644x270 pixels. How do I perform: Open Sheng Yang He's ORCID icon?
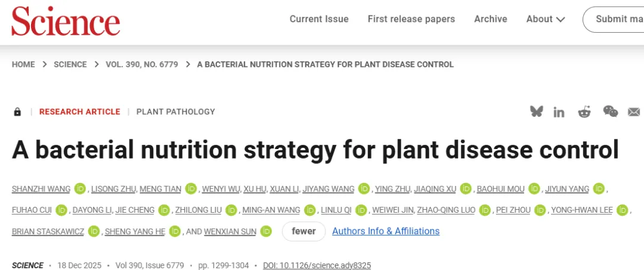pyautogui.click(x=175, y=231)
